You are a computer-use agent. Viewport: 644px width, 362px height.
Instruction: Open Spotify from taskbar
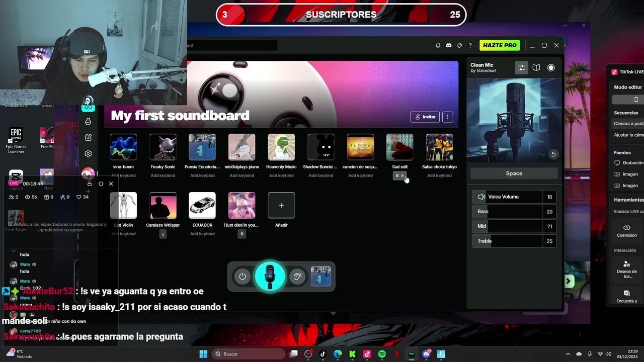click(382, 354)
